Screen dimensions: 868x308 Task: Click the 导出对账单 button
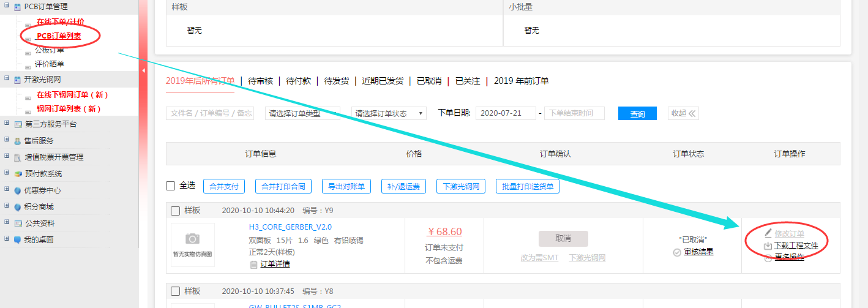(x=346, y=186)
